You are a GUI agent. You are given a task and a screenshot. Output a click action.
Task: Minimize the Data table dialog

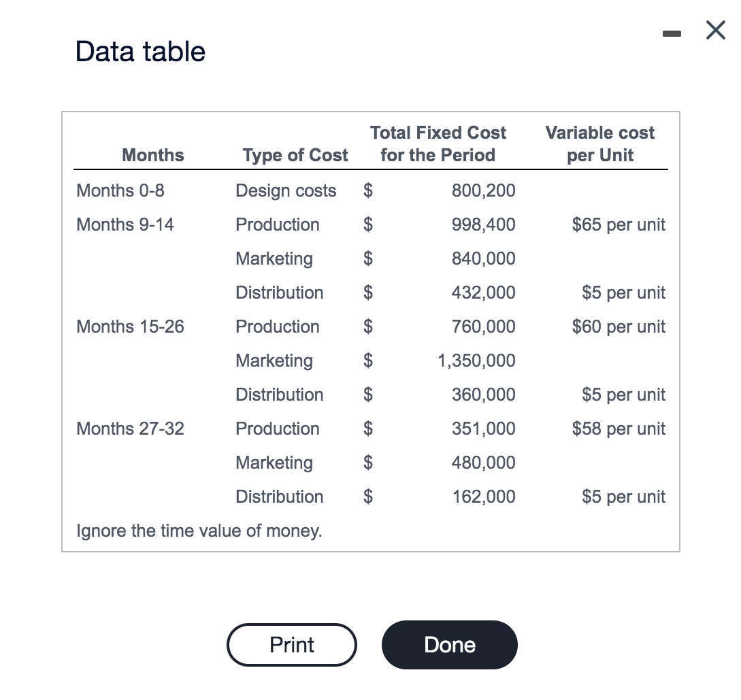coord(672,31)
